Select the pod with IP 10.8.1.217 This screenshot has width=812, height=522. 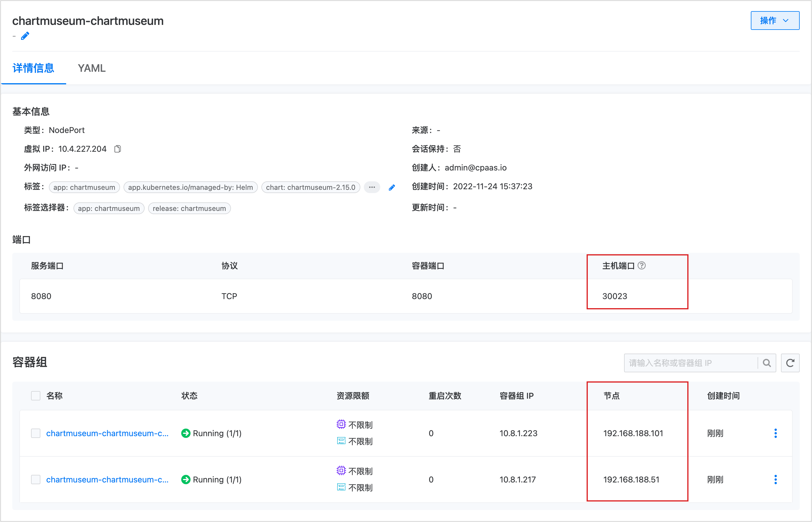pos(35,480)
